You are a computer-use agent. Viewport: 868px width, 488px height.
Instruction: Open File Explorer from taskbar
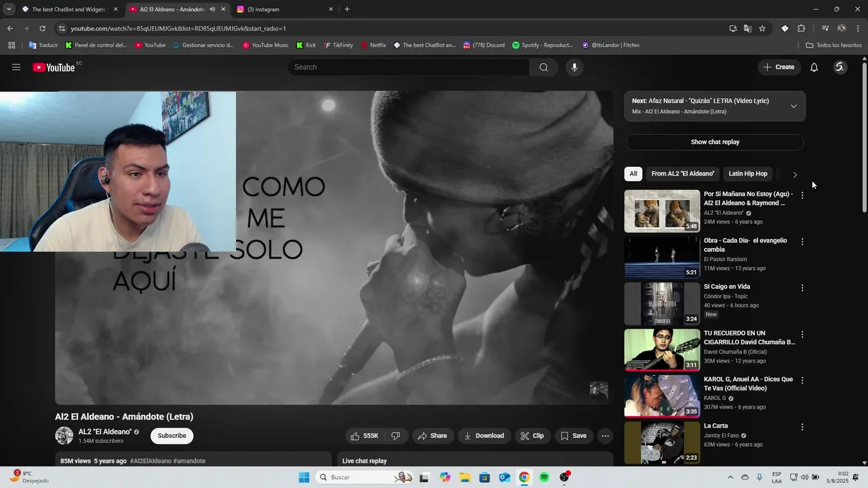[465, 477]
